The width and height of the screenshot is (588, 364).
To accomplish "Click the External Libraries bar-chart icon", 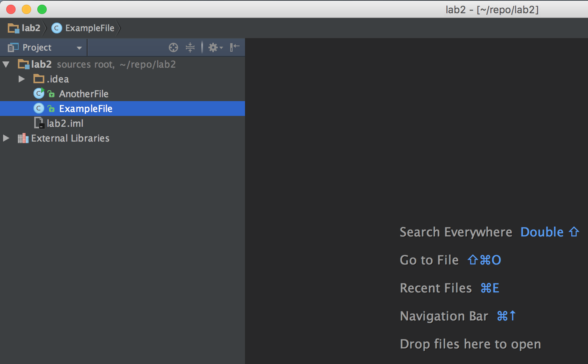I will [x=23, y=138].
